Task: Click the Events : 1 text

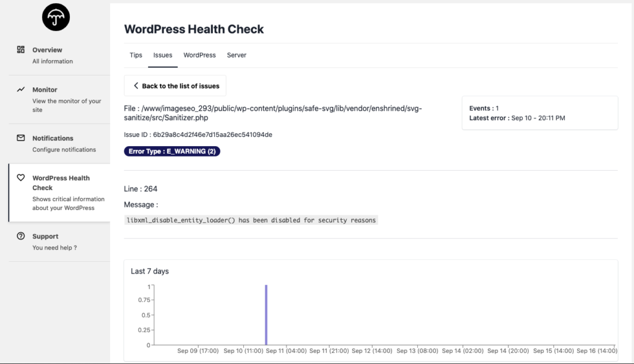Action: (x=484, y=108)
